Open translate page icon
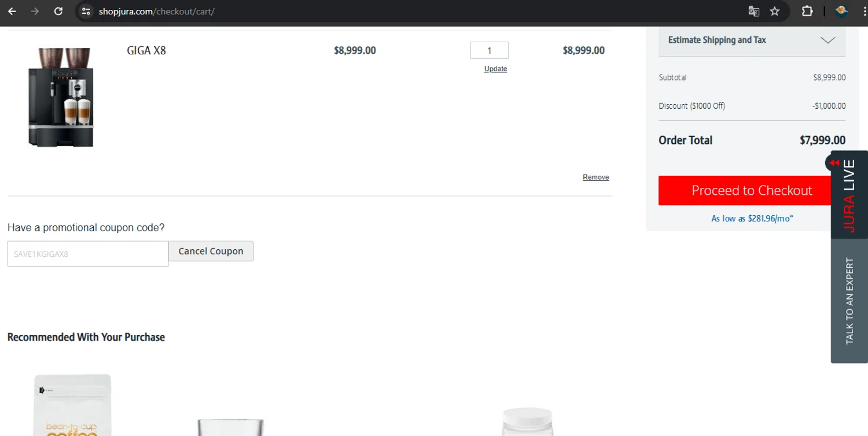 (x=754, y=11)
